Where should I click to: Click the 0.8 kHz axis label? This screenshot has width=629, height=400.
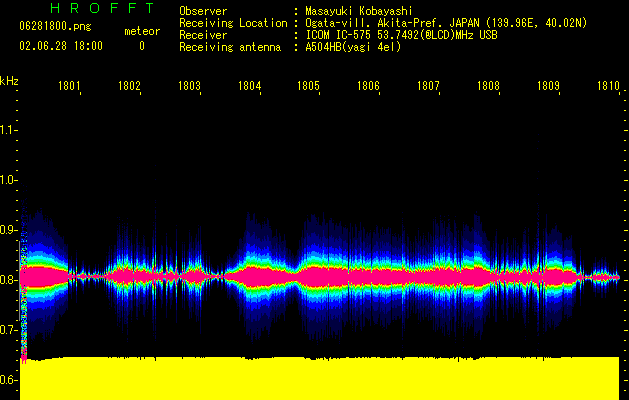point(8,280)
